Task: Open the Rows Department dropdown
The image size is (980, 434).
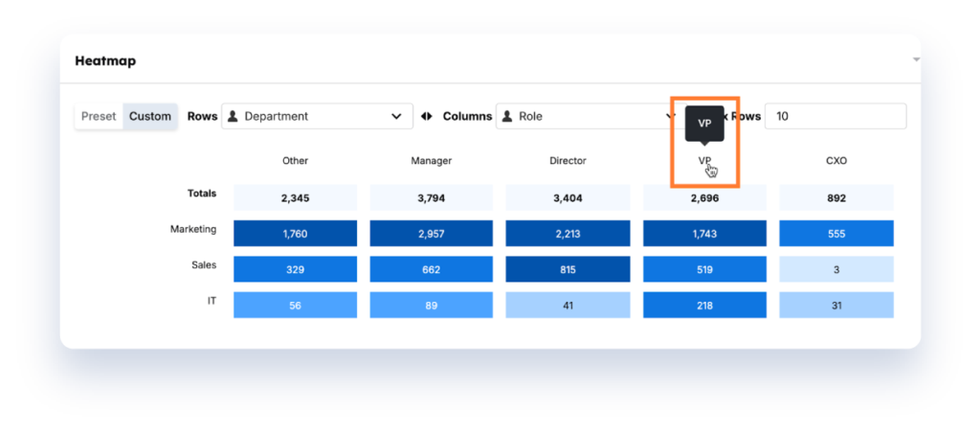Action: click(x=317, y=117)
